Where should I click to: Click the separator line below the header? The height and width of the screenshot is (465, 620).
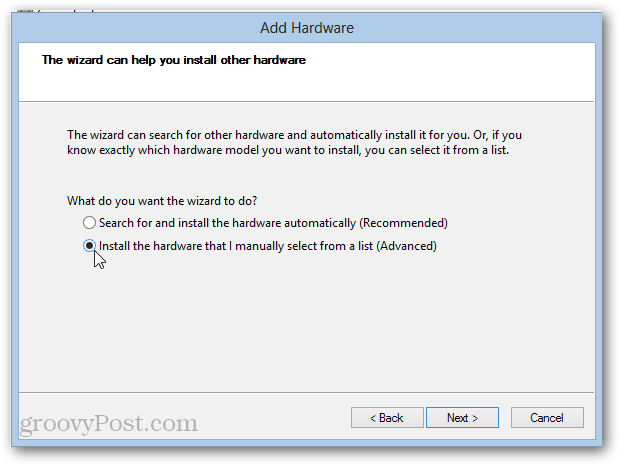306,102
